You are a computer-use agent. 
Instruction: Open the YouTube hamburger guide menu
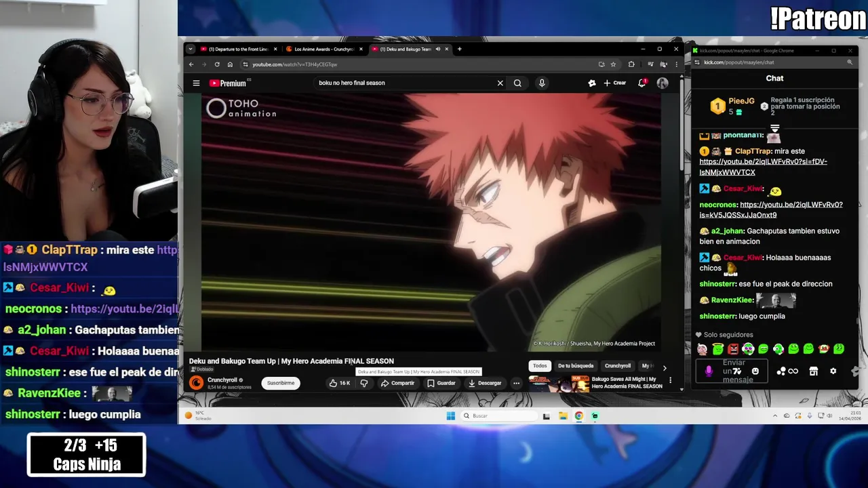196,83
